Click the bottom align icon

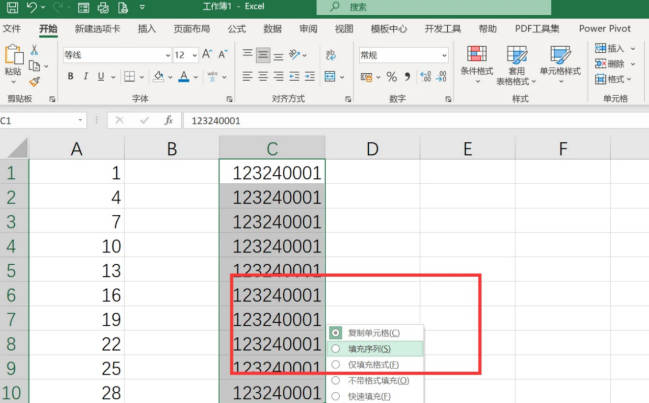tap(279, 56)
